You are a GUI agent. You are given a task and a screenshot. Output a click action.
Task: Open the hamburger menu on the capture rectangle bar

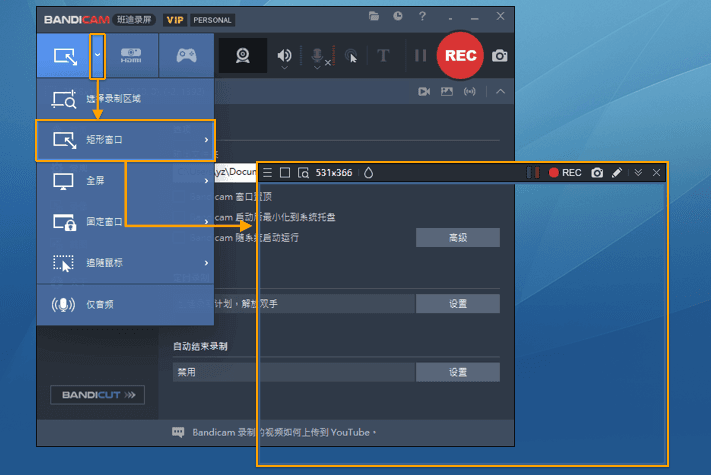268,173
